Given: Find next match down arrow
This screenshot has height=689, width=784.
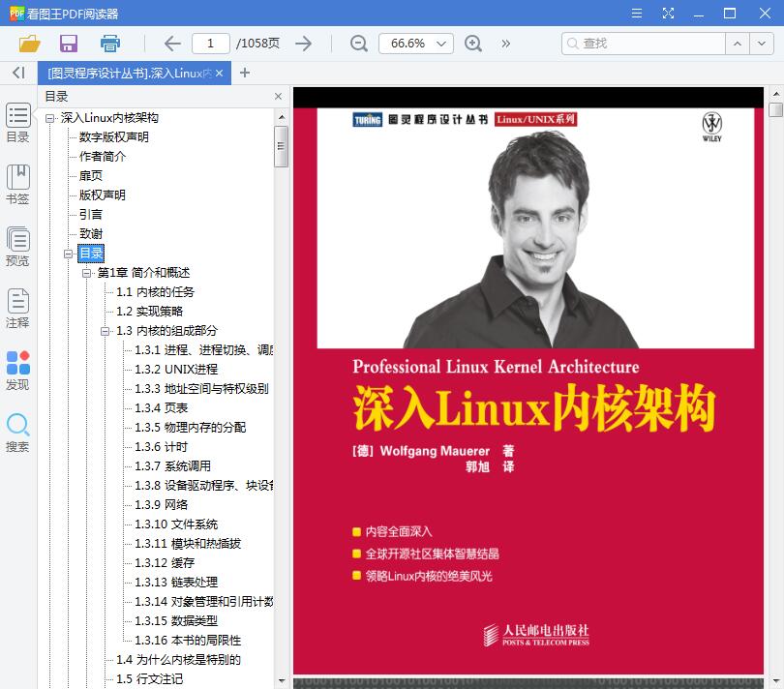Looking at the screenshot, I should point(762,44).
